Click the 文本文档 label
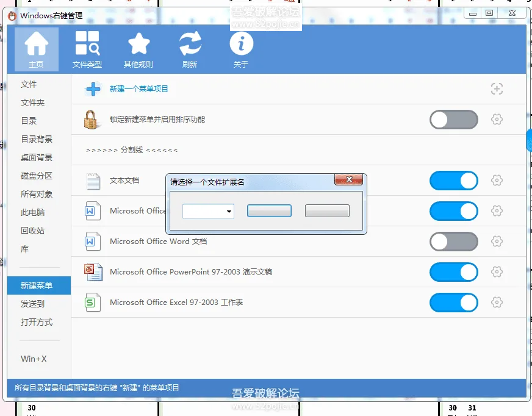This screenshot has width=532, height=416. (x=124, y=180)
